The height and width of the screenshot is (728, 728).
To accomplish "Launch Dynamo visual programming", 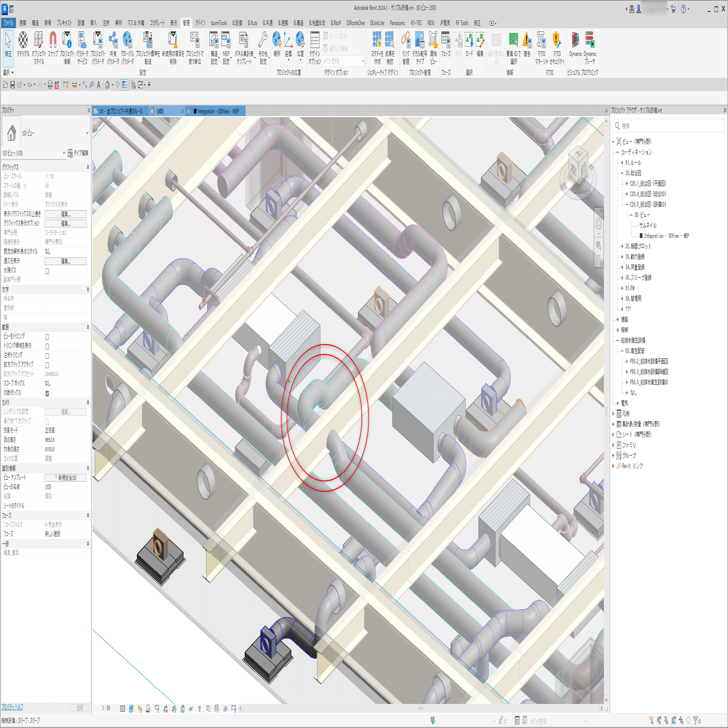I will coord(575,44).
